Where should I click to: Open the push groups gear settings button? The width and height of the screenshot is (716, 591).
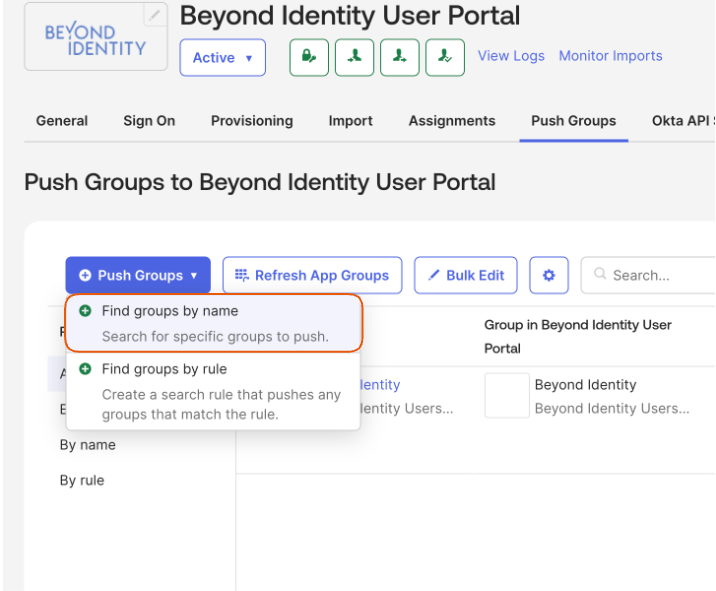click(549, 275)
